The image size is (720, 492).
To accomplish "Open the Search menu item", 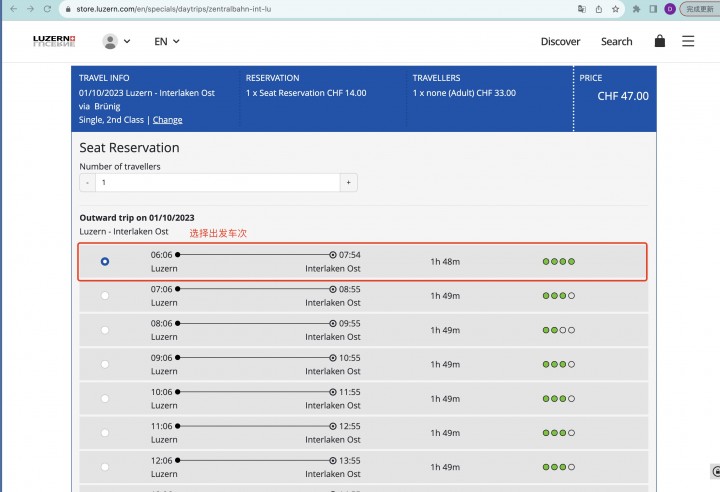I will [x=616, y=41].
